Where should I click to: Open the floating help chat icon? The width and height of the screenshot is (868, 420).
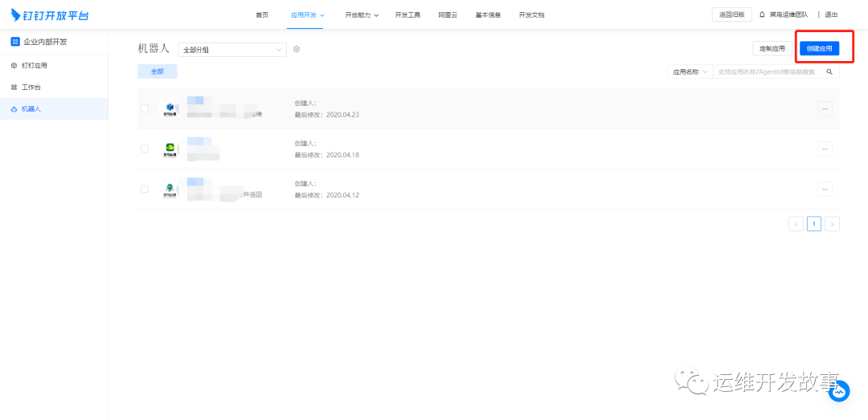click(x=839, y=391)
